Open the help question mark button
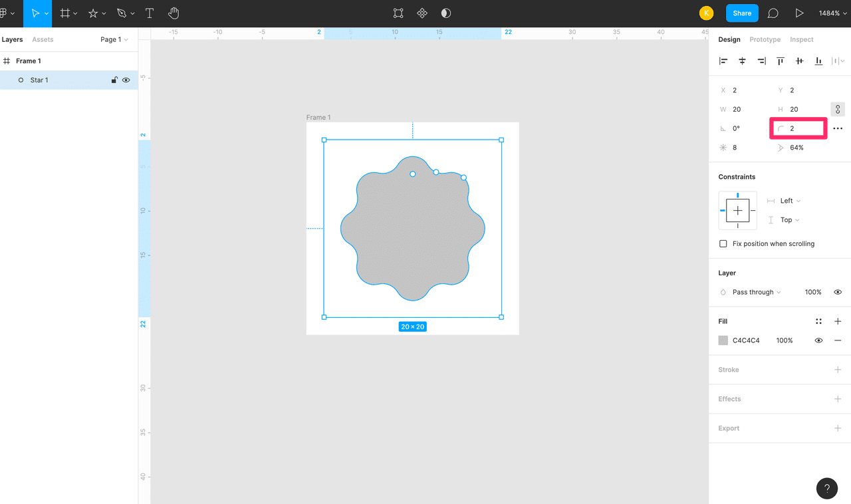This screenshot has height=504, width=851. (826, 488)
